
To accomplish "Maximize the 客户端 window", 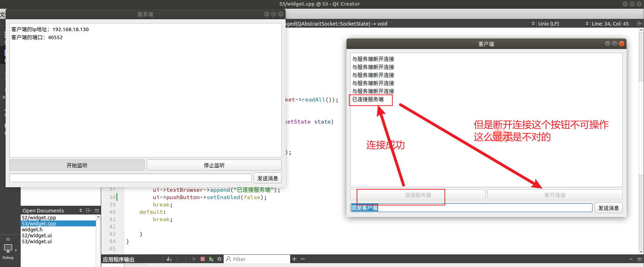I will 615,44.
